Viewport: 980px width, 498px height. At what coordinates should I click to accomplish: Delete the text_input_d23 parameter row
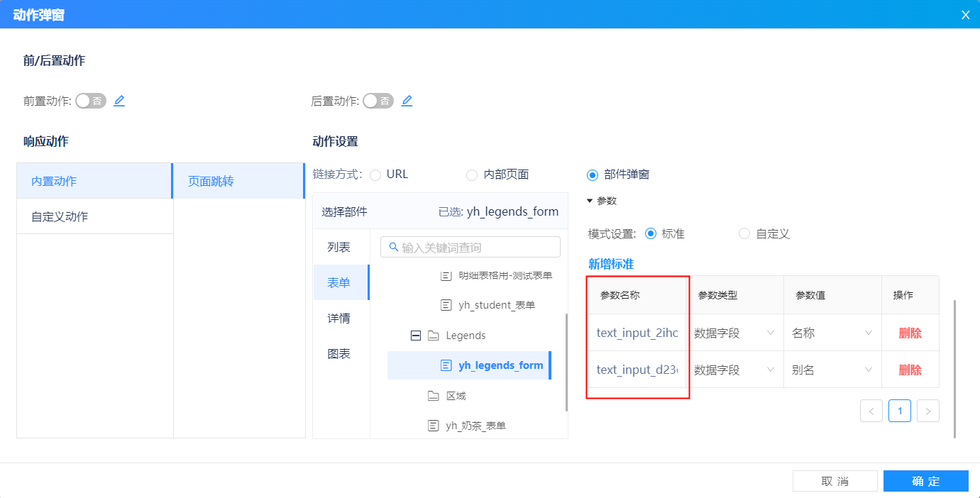[910, 370]
